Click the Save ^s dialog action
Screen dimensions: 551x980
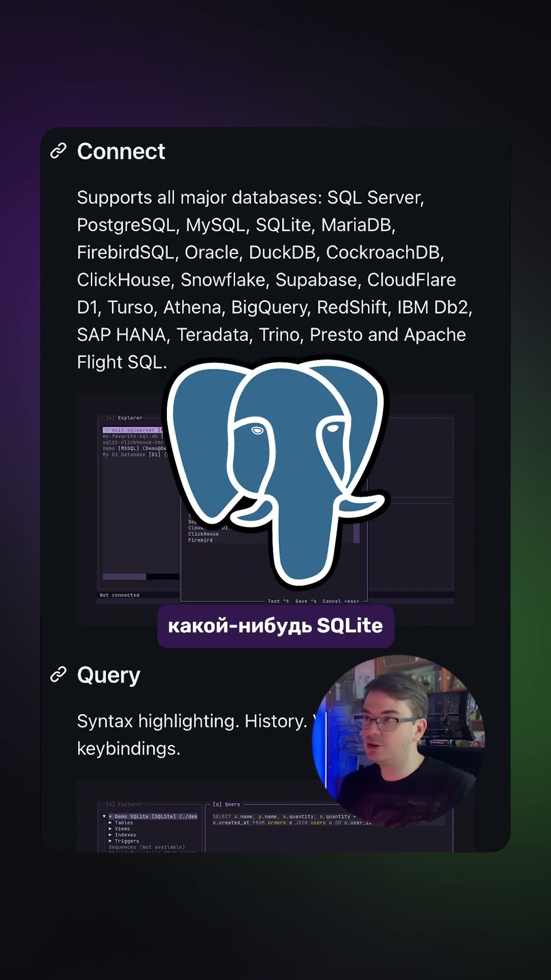306,601
